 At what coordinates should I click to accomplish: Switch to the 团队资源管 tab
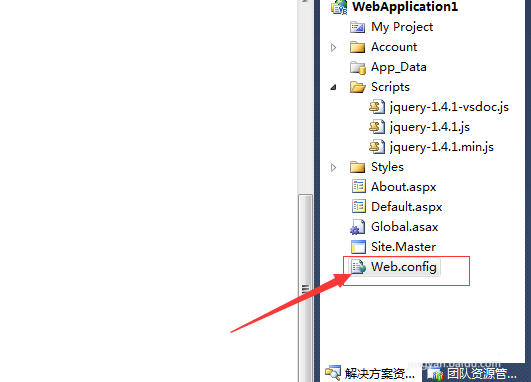[x=474, y=373]
